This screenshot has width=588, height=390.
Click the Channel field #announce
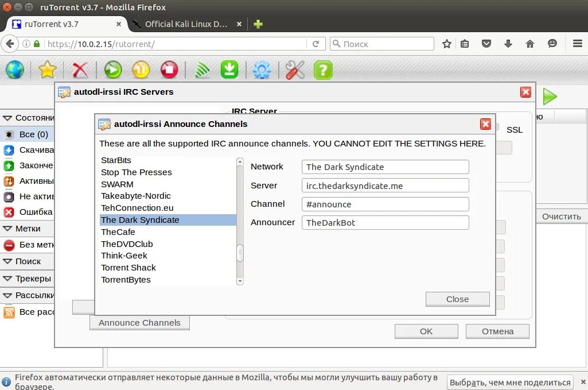pyautogui.click(x=385, y=204)
